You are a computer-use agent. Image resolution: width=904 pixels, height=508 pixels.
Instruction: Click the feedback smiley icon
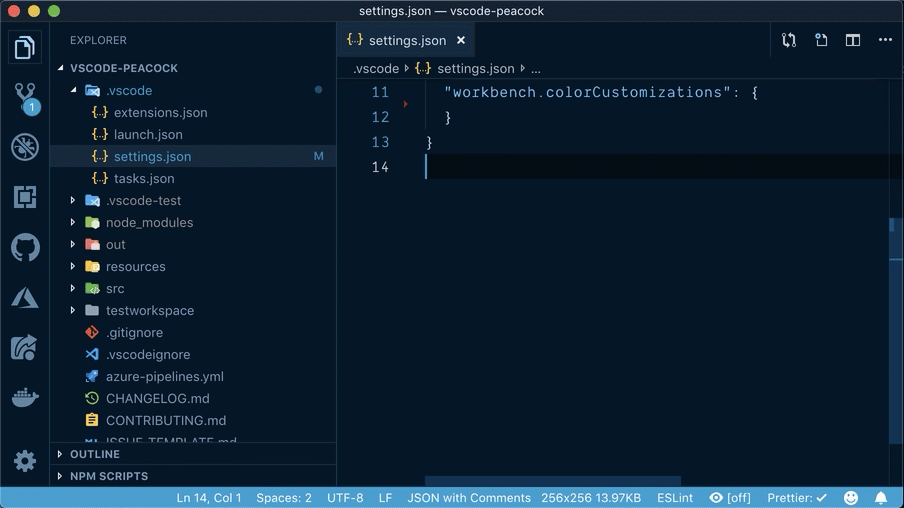tap(851, 498)
